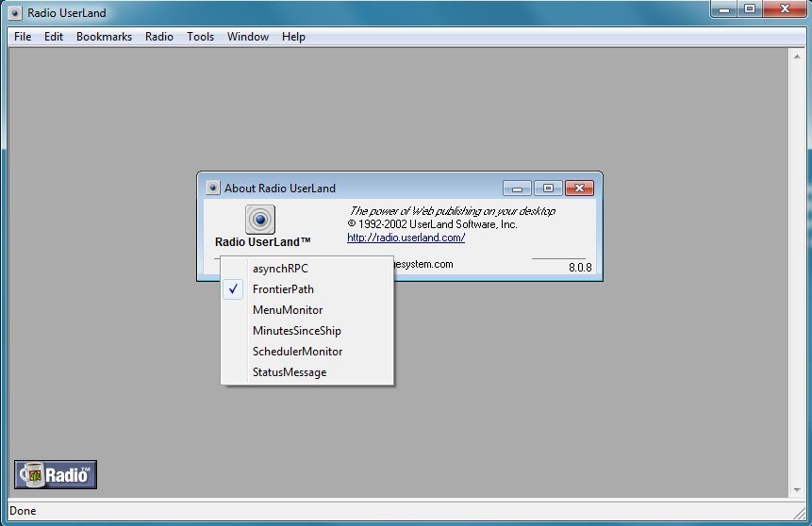Open the Tools menu
812x526 pixels.
pyautogui.click(x=201, y=37)
